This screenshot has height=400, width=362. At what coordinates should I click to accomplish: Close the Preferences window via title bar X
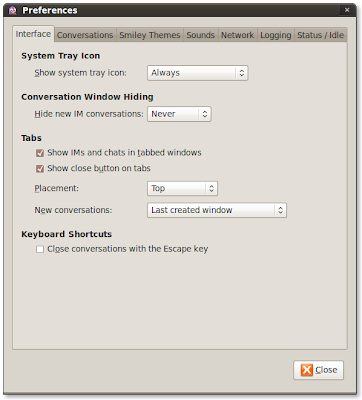click(x=347, y=10)
